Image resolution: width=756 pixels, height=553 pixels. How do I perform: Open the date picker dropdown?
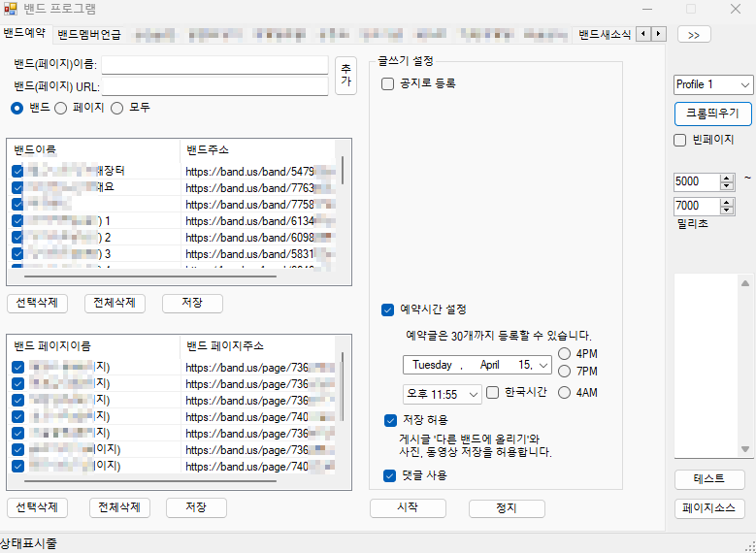[542, 365]
